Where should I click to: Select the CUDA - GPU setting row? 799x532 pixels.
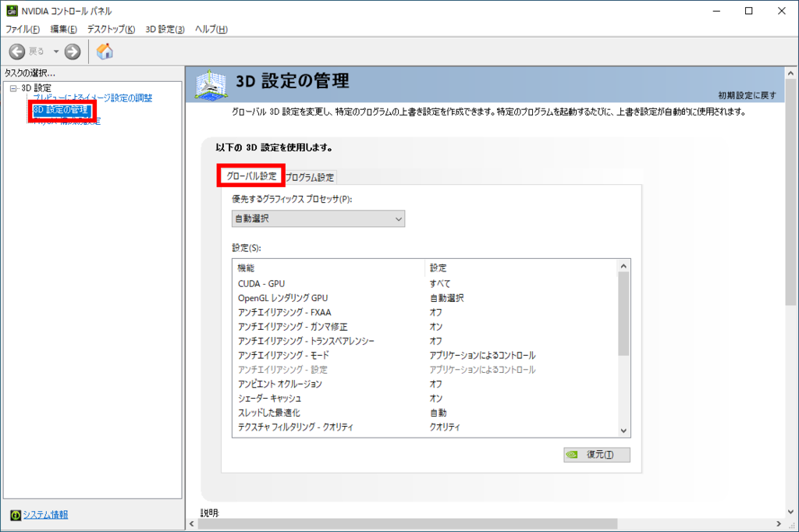[426, 283]
